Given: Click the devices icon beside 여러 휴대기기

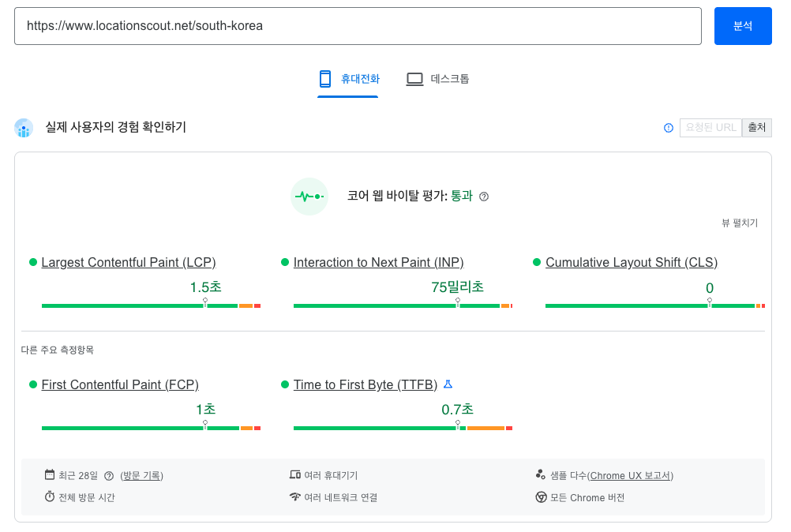Looking at the screenshot, I should 295,474.
